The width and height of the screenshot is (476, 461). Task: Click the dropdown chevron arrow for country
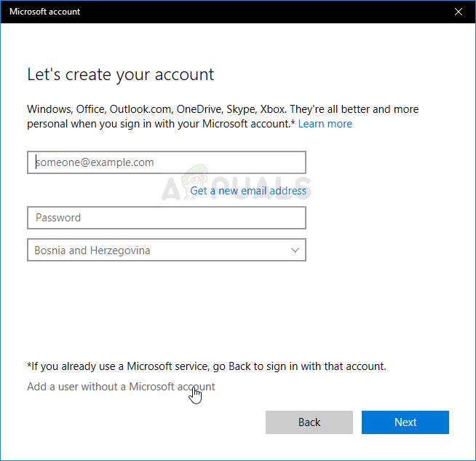(295, 251)
